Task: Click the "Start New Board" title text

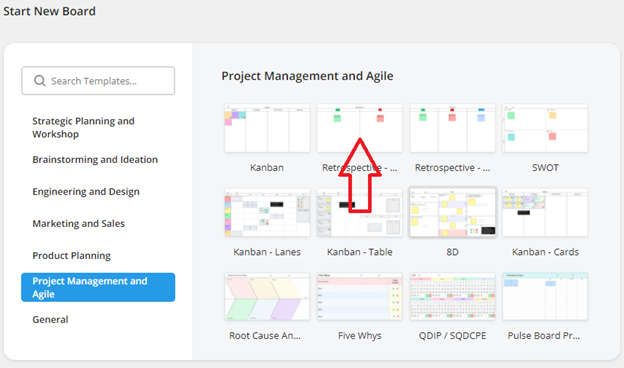Action: click(49, 11)
